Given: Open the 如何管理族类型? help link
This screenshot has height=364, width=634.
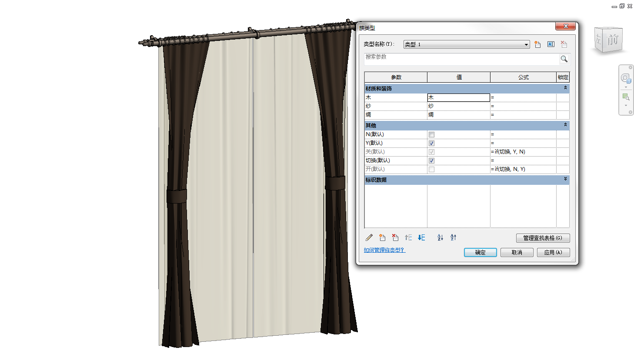Looking at the screenshot, I should [384, 250].
